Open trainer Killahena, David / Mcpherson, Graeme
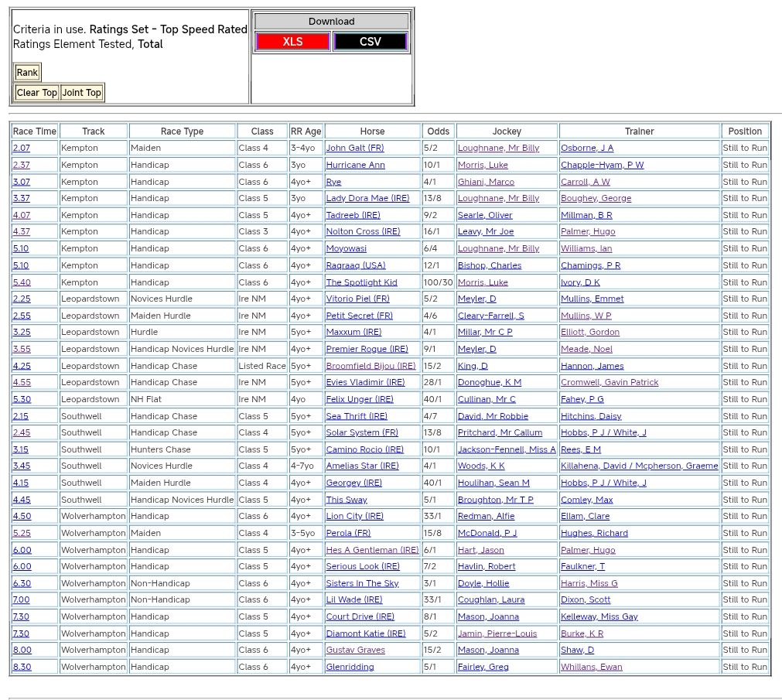The width and height of the screenshot is (782, 700). click(639, 466)
